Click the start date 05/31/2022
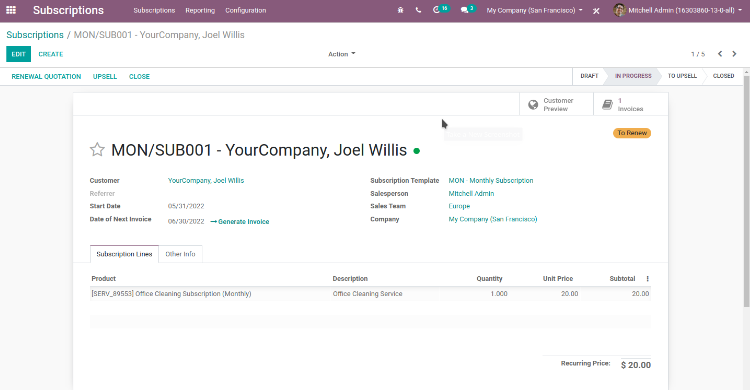This screenshot has width=751, height=392. 186,206
